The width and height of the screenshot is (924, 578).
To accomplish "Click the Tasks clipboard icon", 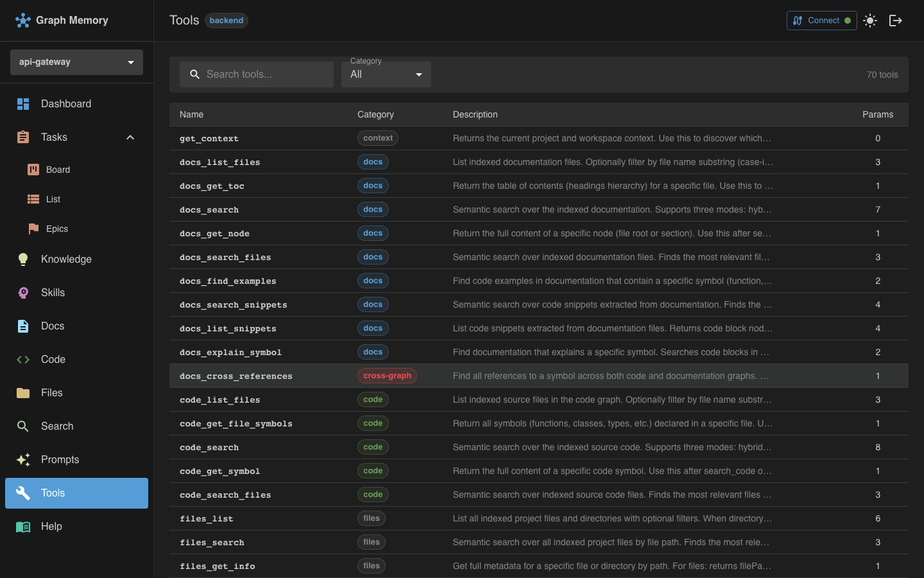I will point(23,137).
